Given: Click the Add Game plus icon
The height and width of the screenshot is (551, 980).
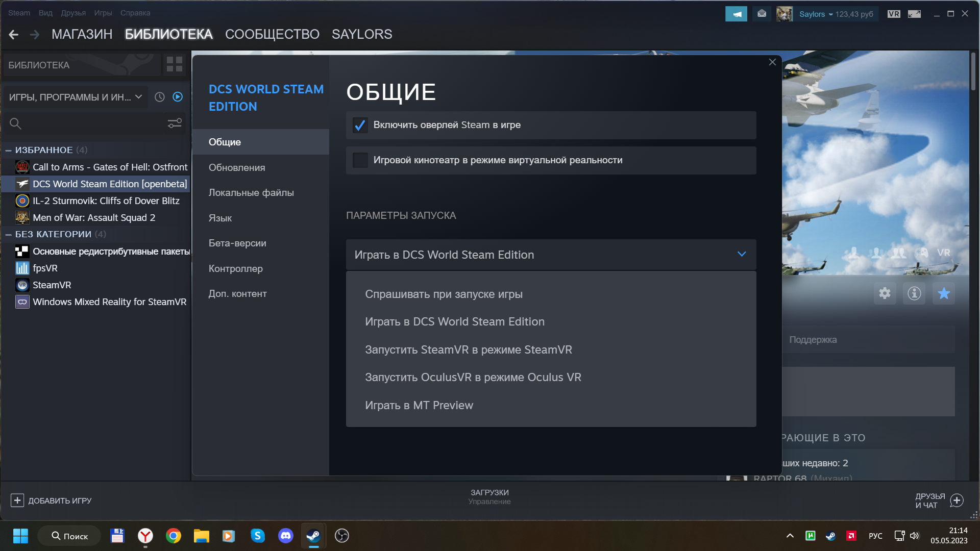Looking at the screenshot, I should (x=17, y=500).
